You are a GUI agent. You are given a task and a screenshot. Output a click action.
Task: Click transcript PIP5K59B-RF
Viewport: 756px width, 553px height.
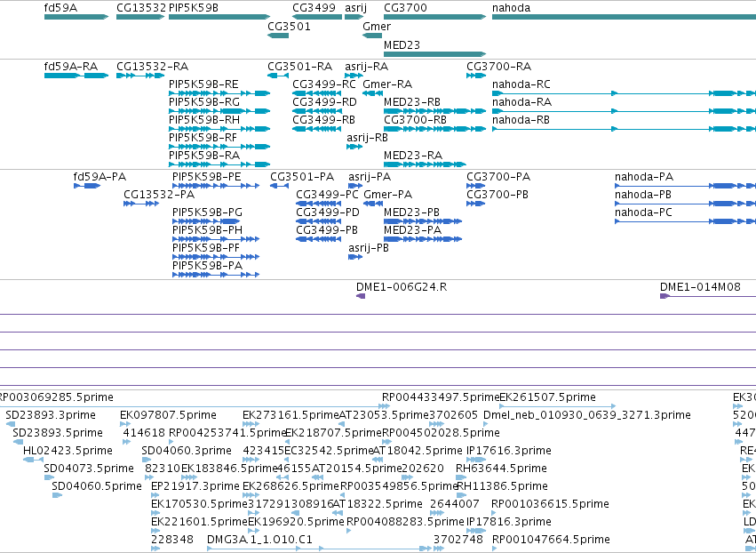pyautogui.click(x=219, y=147)
